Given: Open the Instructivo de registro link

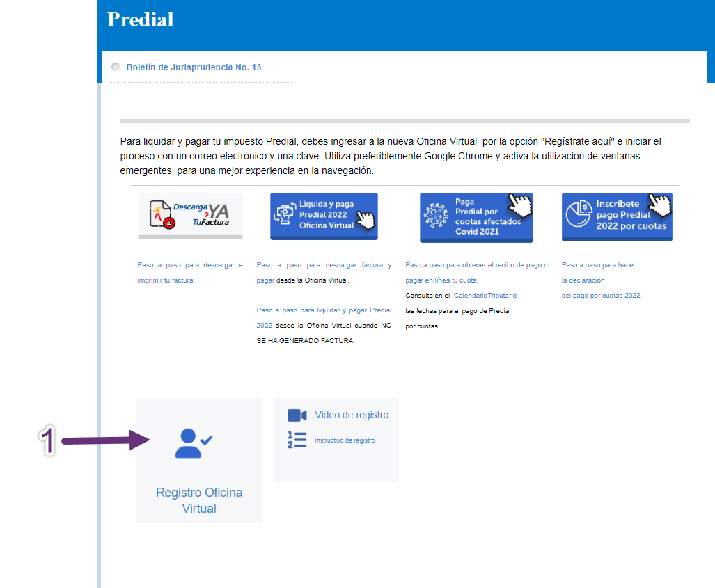Looking at the screenshot, I should pyautogui.click(x=345, y=440).
